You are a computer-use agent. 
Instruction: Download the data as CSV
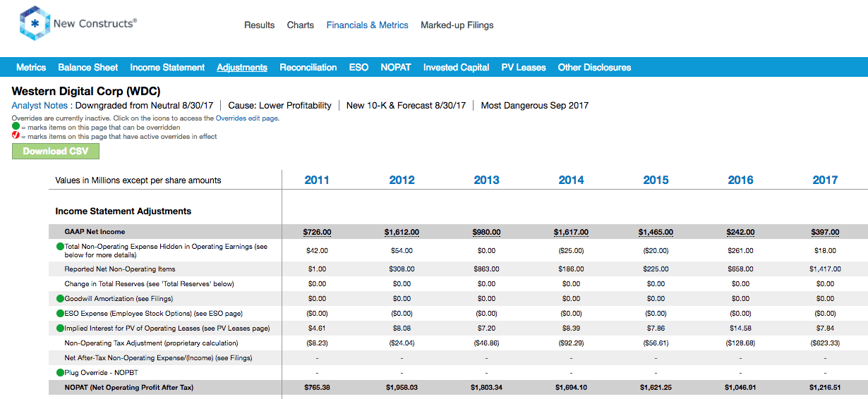(56, 152)
